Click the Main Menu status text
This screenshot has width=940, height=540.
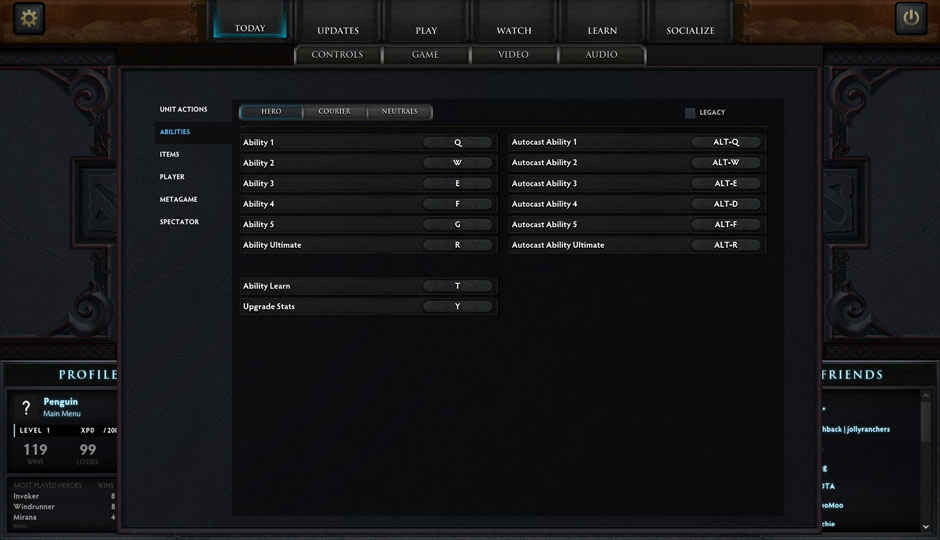click(x=62, y=414)
